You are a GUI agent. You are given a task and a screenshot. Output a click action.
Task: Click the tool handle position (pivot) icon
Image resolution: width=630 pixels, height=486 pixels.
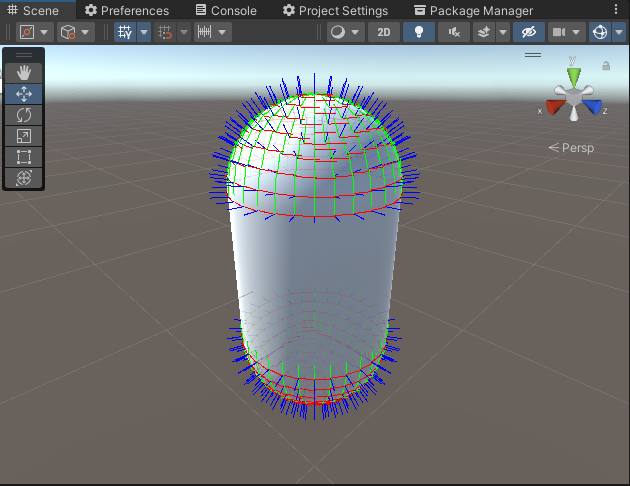27,32
